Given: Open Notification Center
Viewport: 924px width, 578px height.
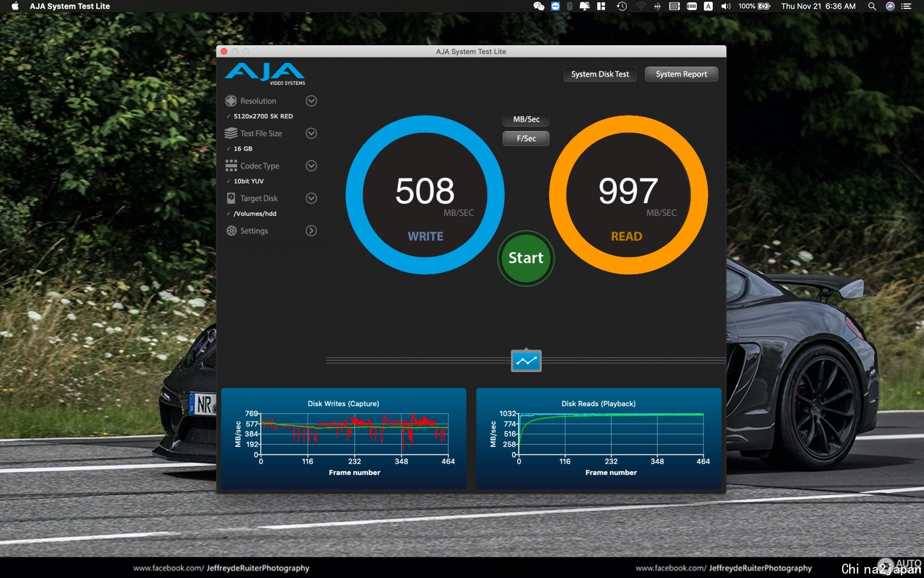Looking at the screenshot, I should click(906, 6).
